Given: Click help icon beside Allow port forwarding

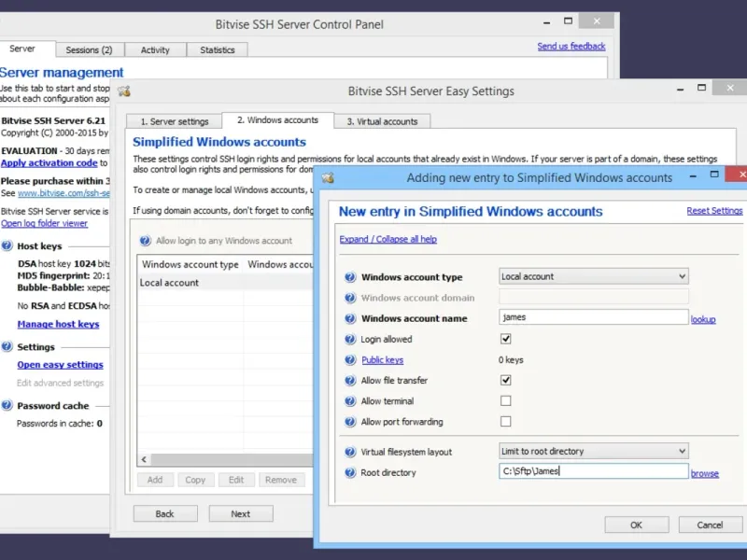Looking at the screenshot, I should (350, 422).
